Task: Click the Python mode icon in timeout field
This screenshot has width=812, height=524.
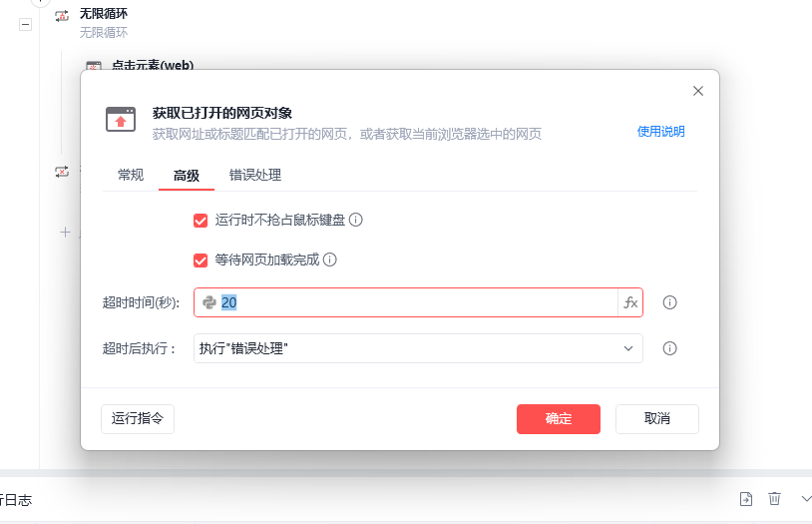Action: click(x=209, y=302)
